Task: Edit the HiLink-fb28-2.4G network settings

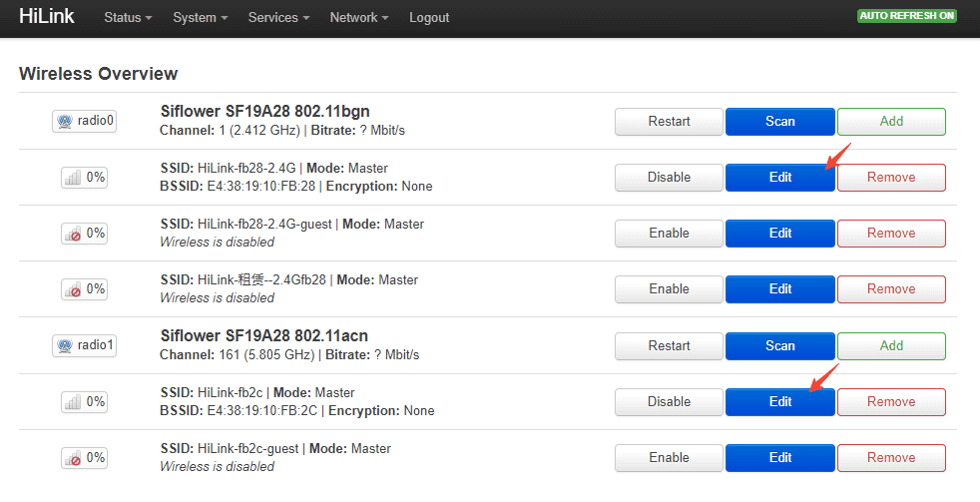Action: click(x=780, y=178)
